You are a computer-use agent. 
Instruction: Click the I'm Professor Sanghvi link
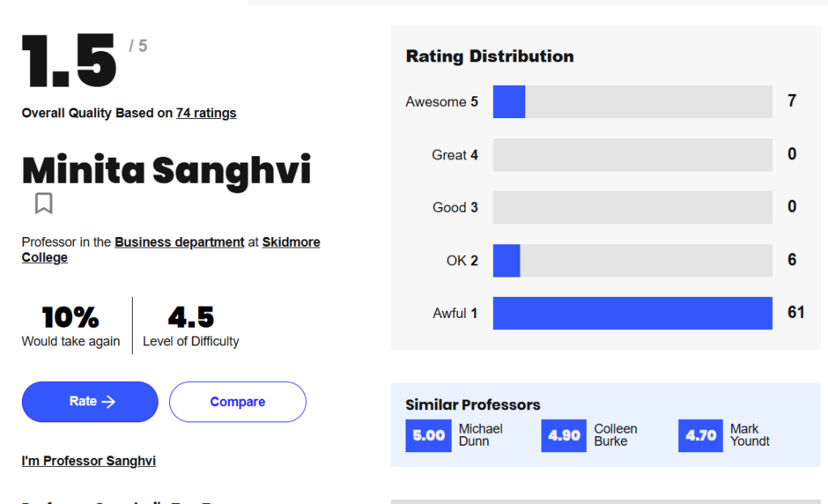tap(88, 461)
